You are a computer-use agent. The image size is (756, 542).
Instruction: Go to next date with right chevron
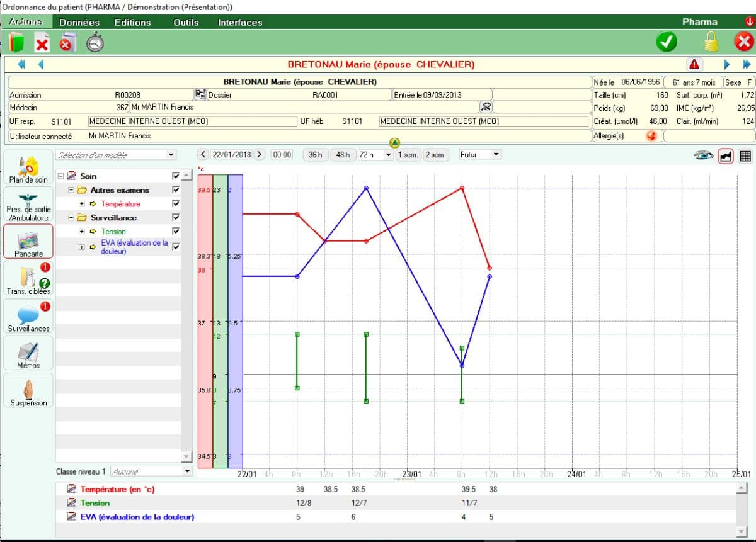click(x=260, y=155)
